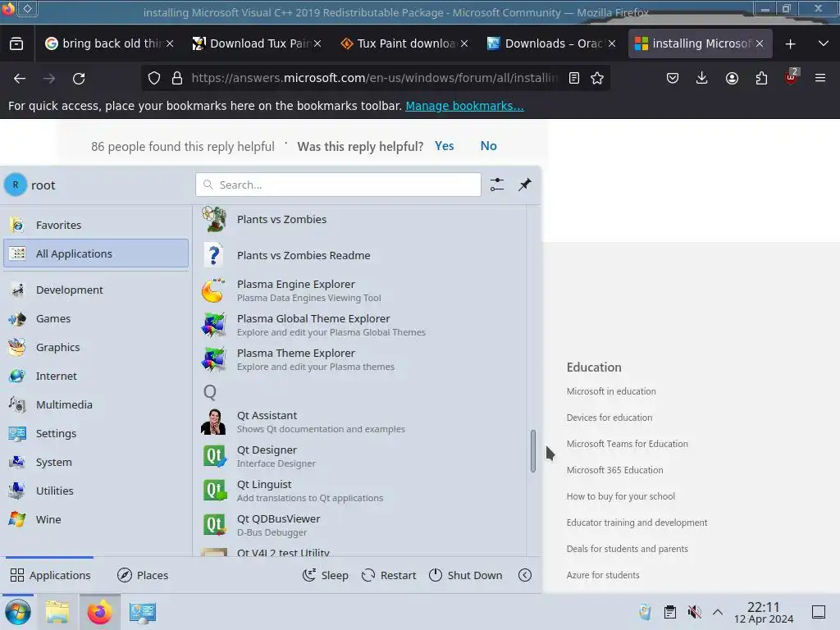Screen dimensions: 840x630
Task: Switch to Tux Paint download tab
Action: coord(404,43)
